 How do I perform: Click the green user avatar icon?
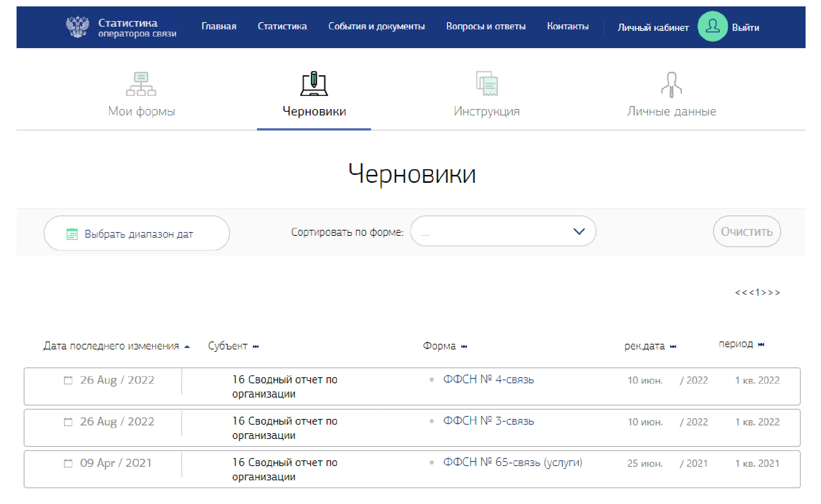pos(712,27)
